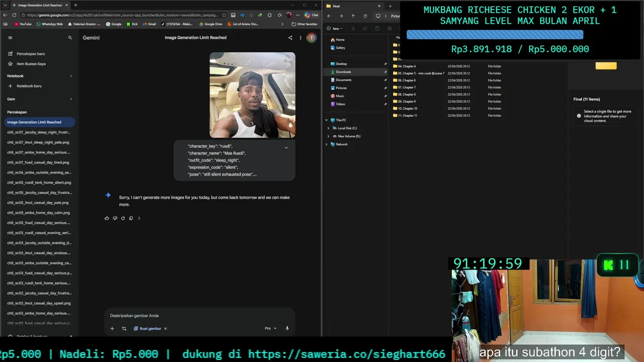Open Downloads in File Explorer sidebar
Viewport: 644px width, 362px height.
343,72
